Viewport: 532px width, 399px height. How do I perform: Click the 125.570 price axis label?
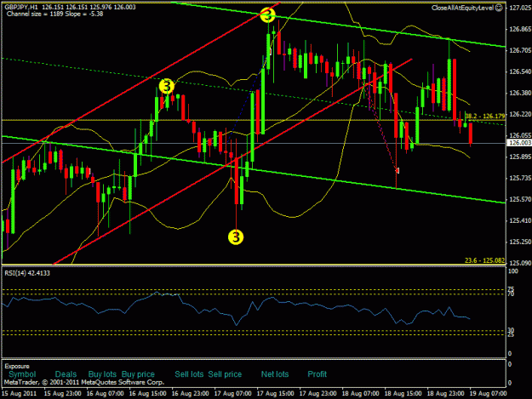(519, 199)
